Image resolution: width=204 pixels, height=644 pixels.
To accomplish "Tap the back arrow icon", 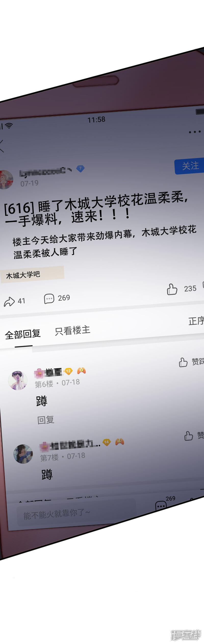I will 2,146.
